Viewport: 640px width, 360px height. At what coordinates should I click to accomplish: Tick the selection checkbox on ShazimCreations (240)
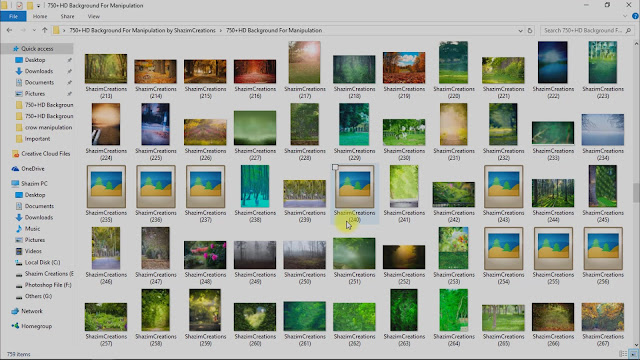point(336,167)
